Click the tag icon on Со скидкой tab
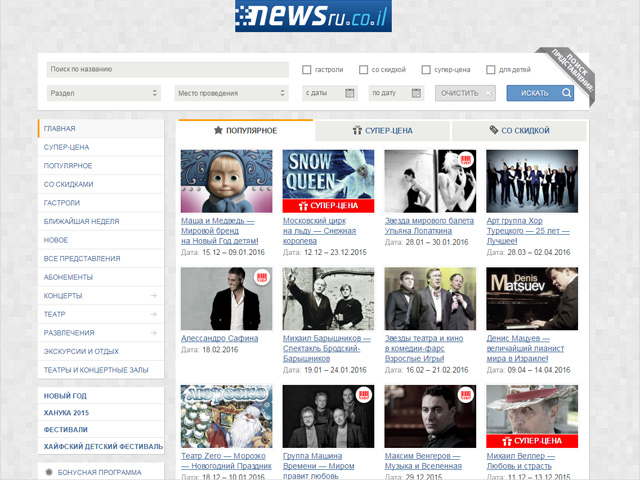 (x=493, y=130)
